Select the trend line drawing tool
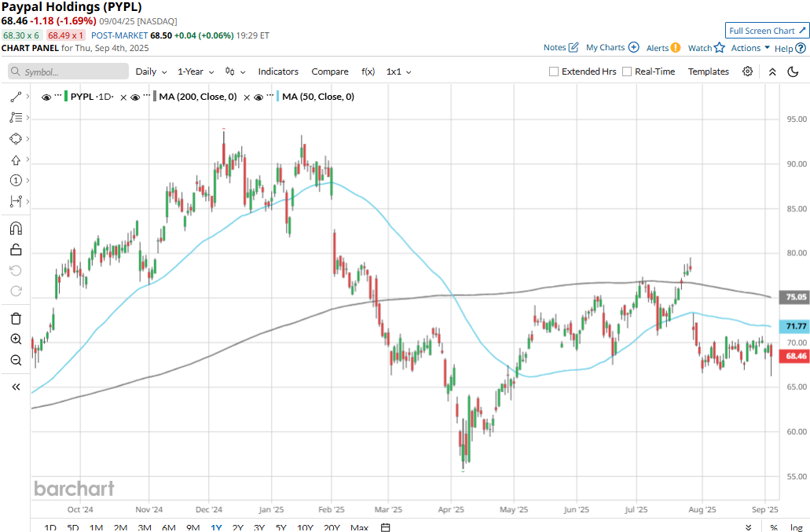Screen dimensions: 810x532 pos(16,97)
